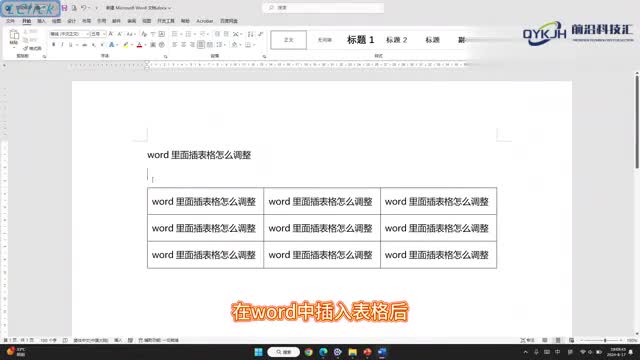Click the first table cell in row one
The image size is (640, 360).
tap(205, 201)
